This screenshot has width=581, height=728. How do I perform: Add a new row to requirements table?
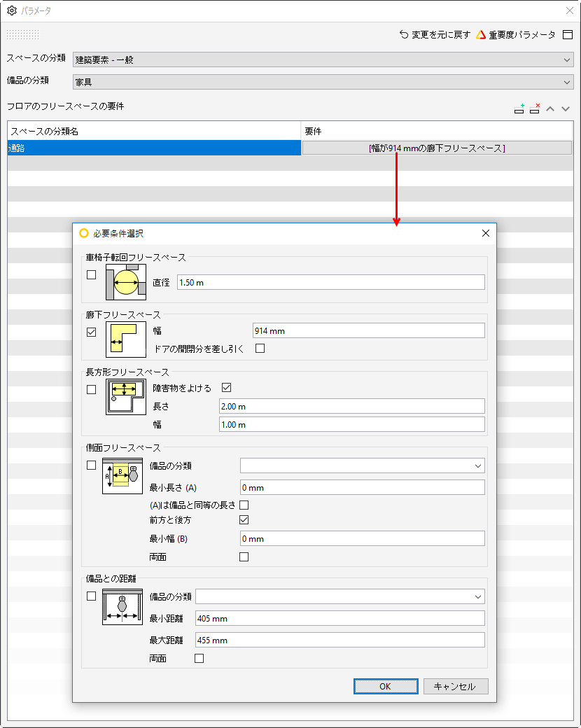[519, 108]
